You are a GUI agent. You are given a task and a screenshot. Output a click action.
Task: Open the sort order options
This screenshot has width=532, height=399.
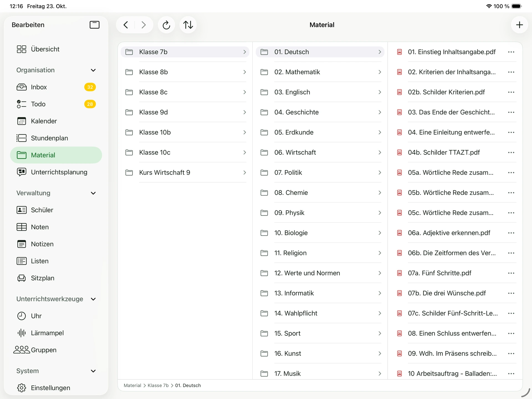[x=188, y=25]
